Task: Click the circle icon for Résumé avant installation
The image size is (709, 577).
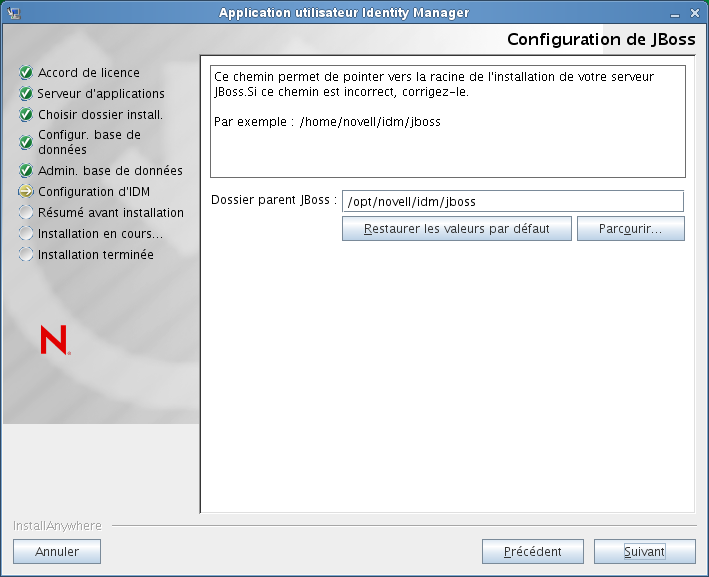Action: [x=26, y=213]
